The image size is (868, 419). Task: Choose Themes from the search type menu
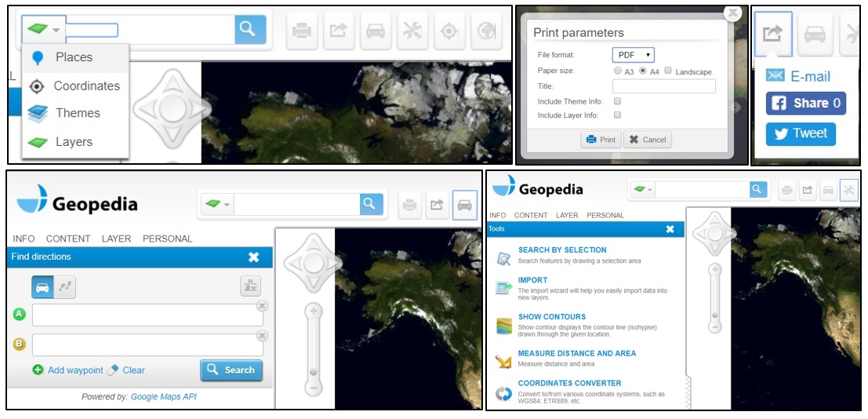click(77, 113)
